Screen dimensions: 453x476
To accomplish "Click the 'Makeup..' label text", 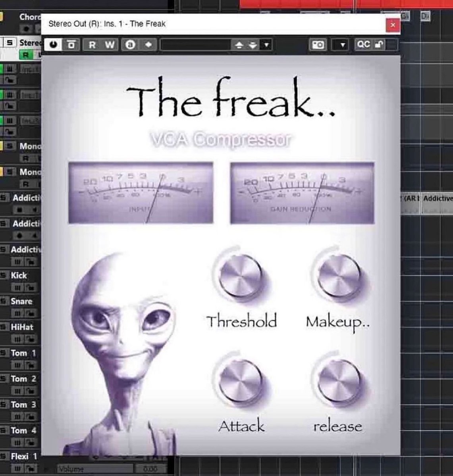I will (x=338, y=322).
